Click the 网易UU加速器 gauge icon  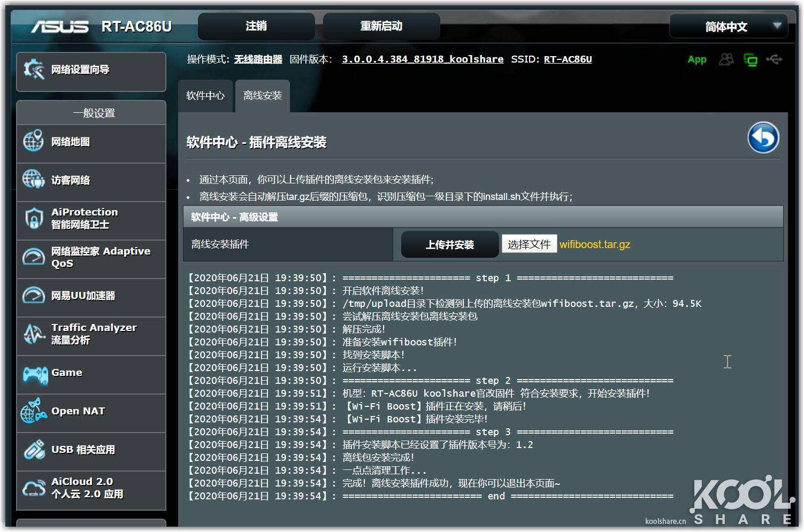point(34,296)
